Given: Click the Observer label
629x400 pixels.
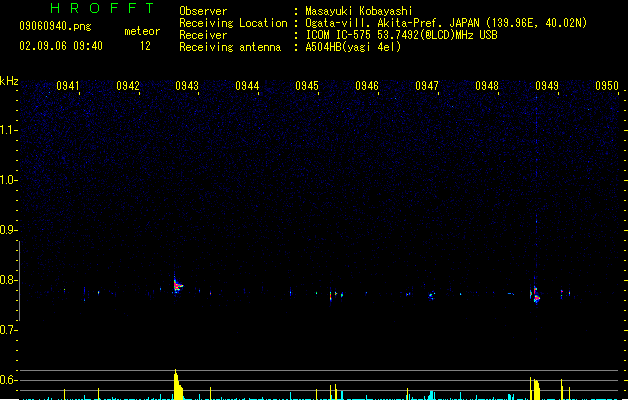Looking at the screenshot, I should pos(203,11).
